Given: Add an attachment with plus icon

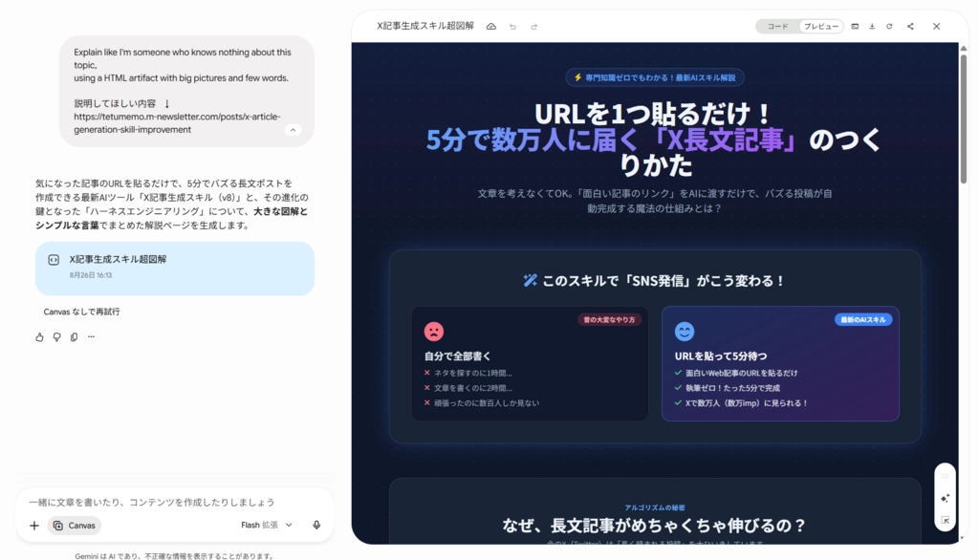Looking at the screenshot, I should (x=34, y=526).
